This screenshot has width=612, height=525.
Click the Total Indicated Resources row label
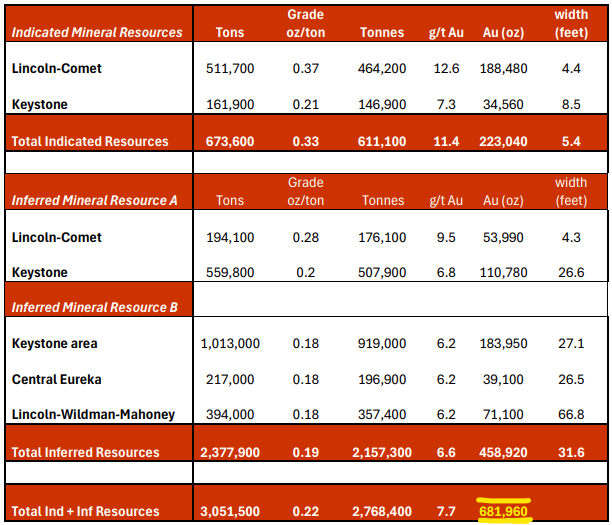tap(90, 141)
